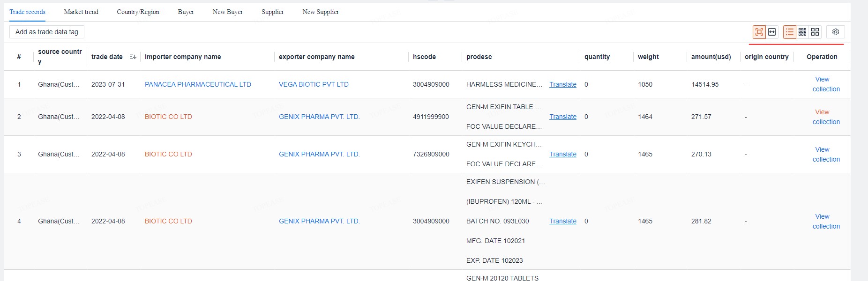Click View for the row 3 record
Viewport: 868px width, 281px height.
tap(822, 149)
